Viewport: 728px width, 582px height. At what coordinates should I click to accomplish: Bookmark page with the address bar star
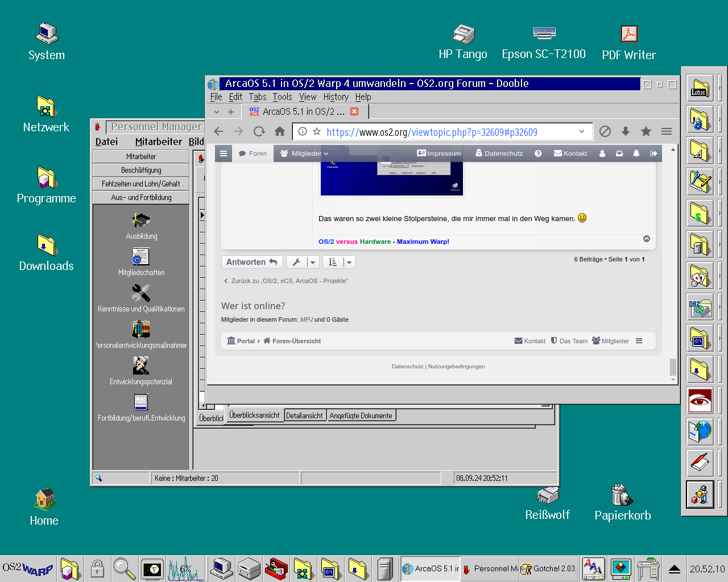317,132
